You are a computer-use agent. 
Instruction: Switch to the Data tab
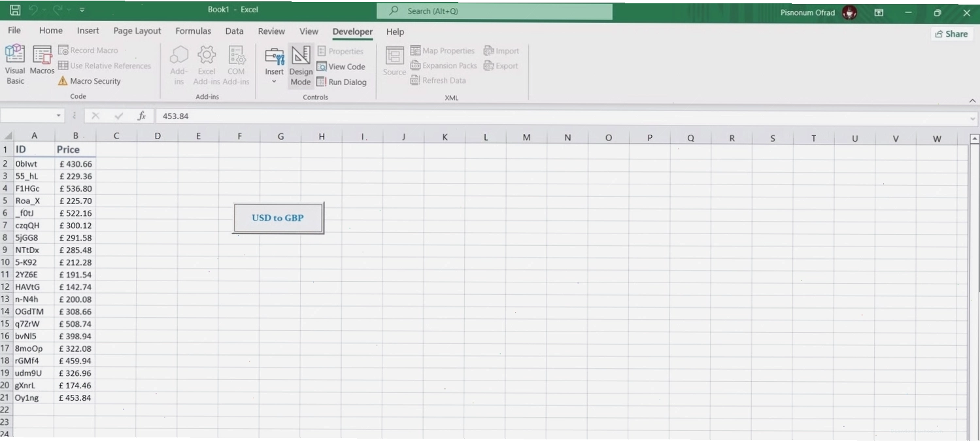[x=235, y=31]
